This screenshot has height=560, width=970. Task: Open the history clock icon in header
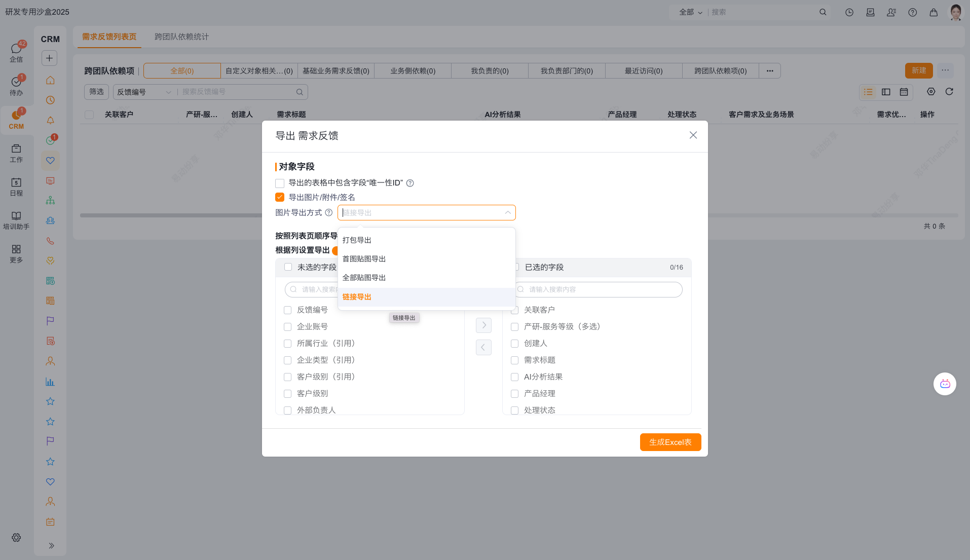tap(849, 12)
